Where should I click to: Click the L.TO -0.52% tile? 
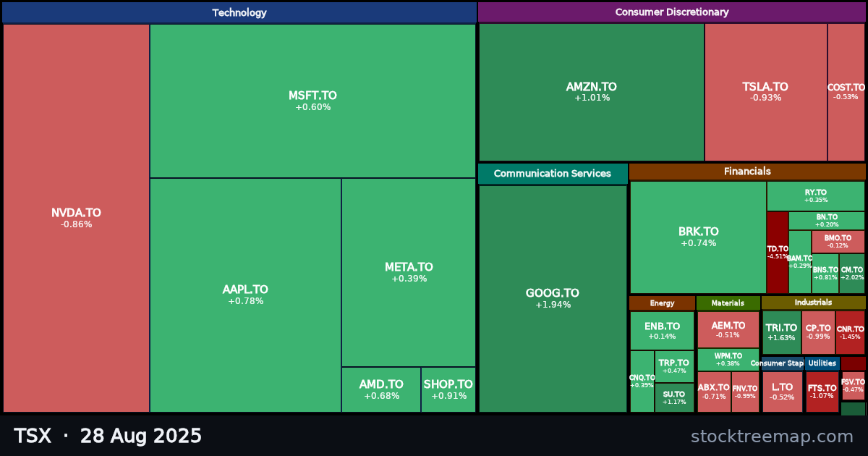pyautogui.click(x=783, y=392)
